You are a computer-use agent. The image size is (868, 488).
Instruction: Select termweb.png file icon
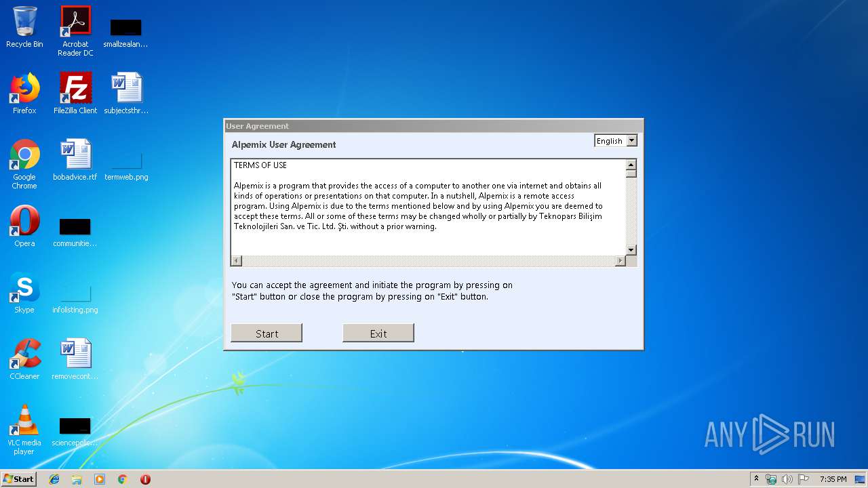[x=126, y=167]
